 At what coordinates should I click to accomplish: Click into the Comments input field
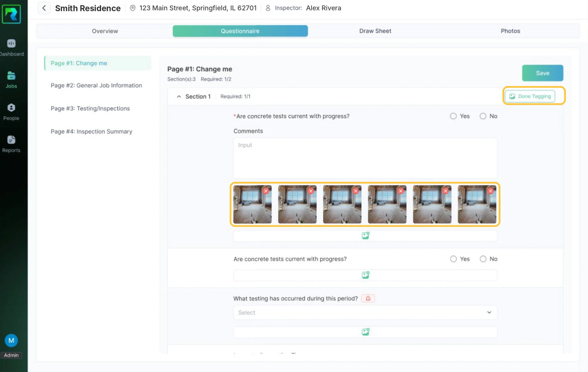coord(365,158)
